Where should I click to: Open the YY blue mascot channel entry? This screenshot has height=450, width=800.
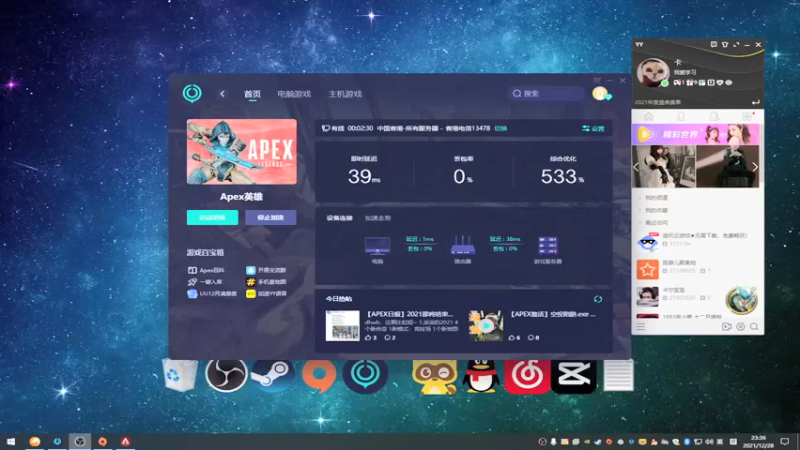(697, 240)
